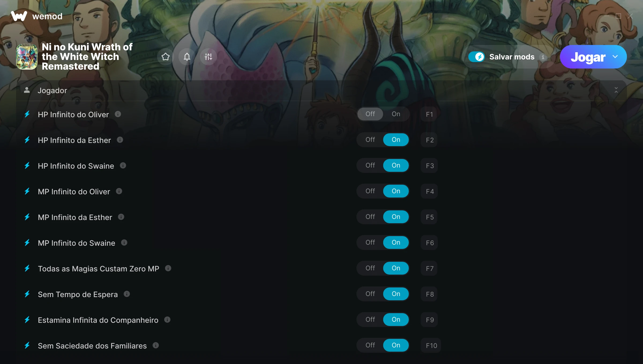The image size is (643, 364).
Task: Open mod settings sliders icon
Action: tap(208, 57)
